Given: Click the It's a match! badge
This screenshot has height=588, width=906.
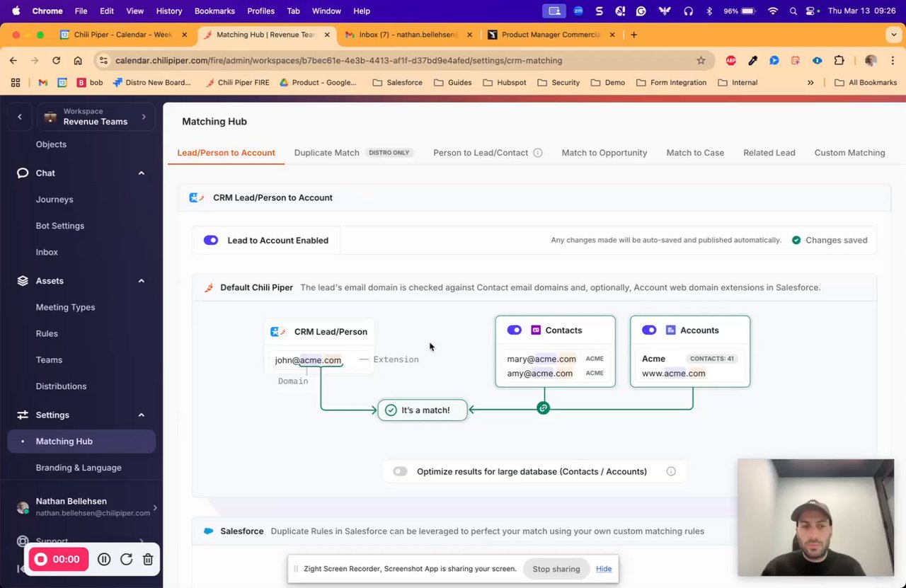Looking at the screenshot, I should (x=423, y=410).
